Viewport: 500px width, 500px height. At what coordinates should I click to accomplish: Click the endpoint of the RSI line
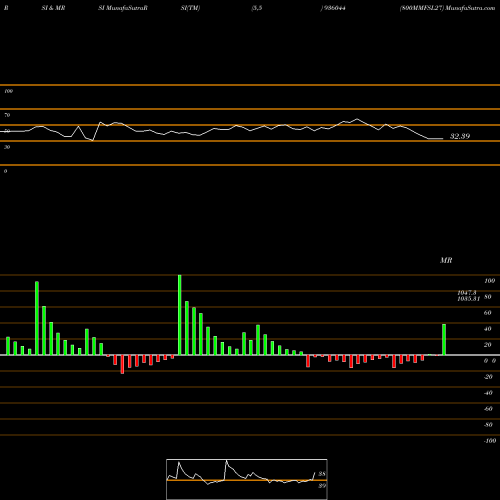[443, 139]
